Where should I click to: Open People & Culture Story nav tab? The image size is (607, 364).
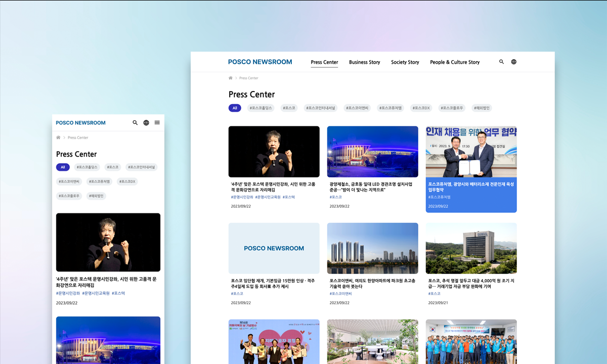tap(455, 62)
